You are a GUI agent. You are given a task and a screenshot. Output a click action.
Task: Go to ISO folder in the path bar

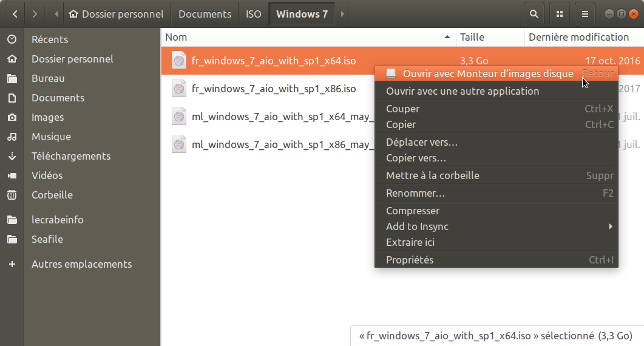[253, 14]
